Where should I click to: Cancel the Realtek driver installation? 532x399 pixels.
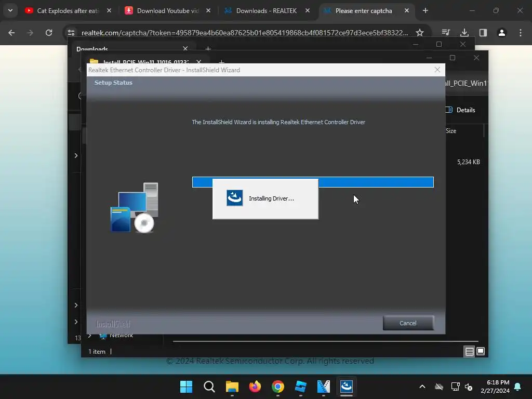coord(408,323)
